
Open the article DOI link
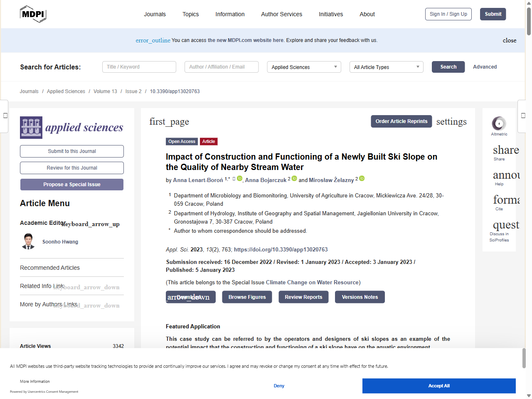tap(281, 249)
